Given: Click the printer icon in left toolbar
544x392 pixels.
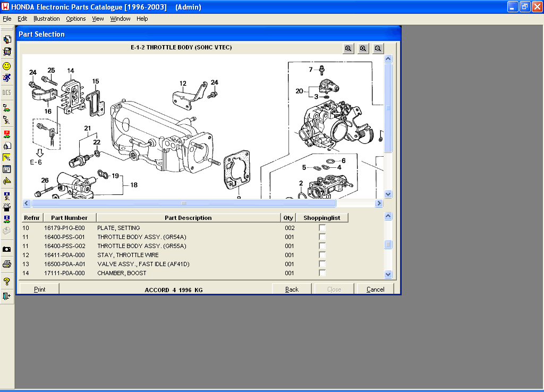Looking at the screenshot, I should click(x=7, y=265).
